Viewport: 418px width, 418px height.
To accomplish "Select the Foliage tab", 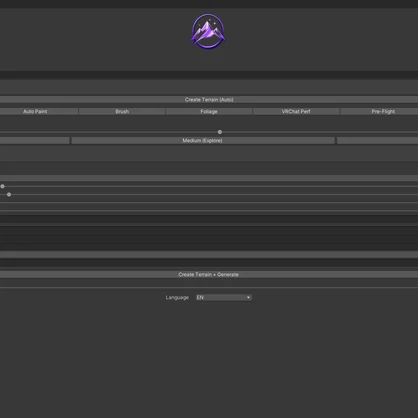I will [x=209, y=111].
